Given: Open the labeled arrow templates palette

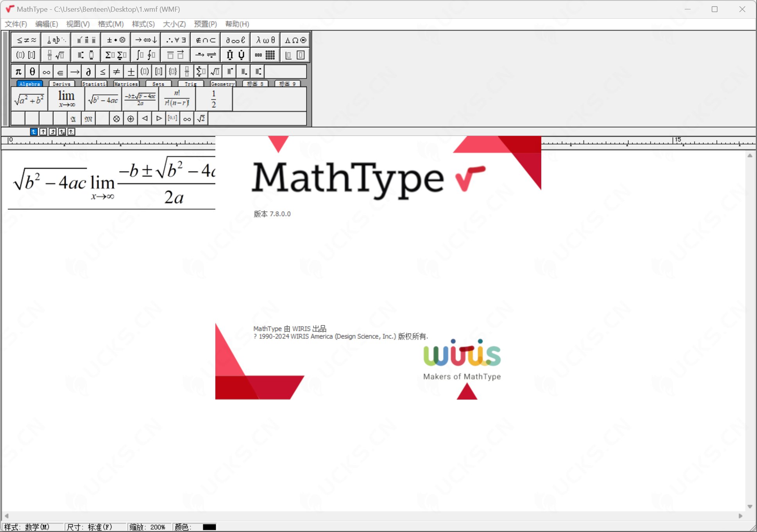Looking at the screenshot, I should click(x=206, y=55).
